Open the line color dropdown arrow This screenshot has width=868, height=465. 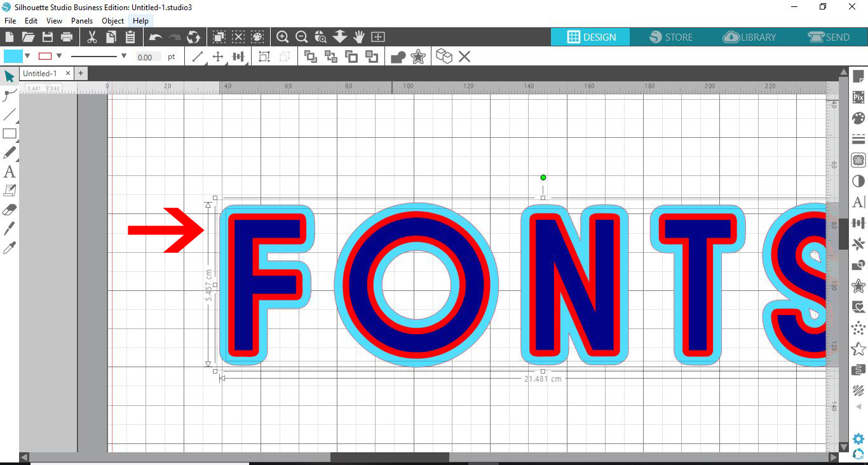click(x=59, y=56)
